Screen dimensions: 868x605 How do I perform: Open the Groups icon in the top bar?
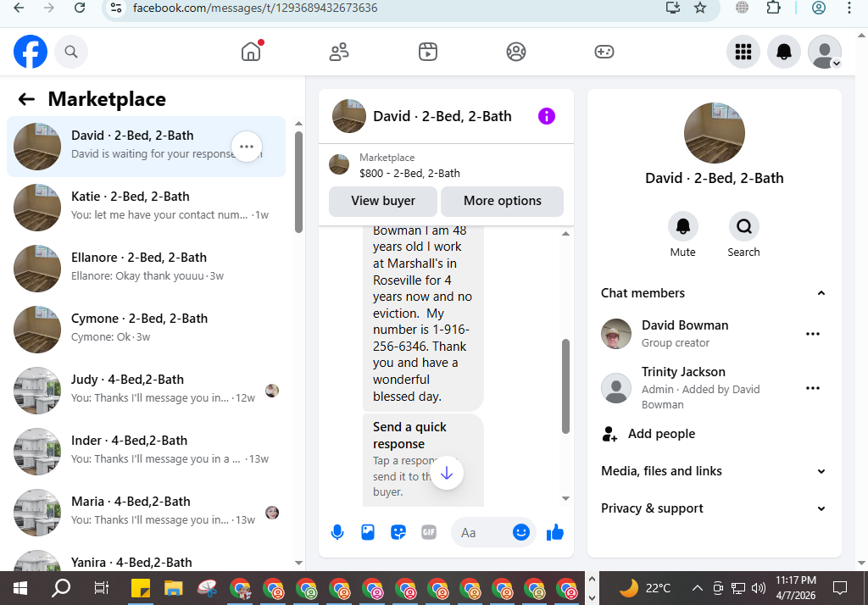[x=516, y=52]
